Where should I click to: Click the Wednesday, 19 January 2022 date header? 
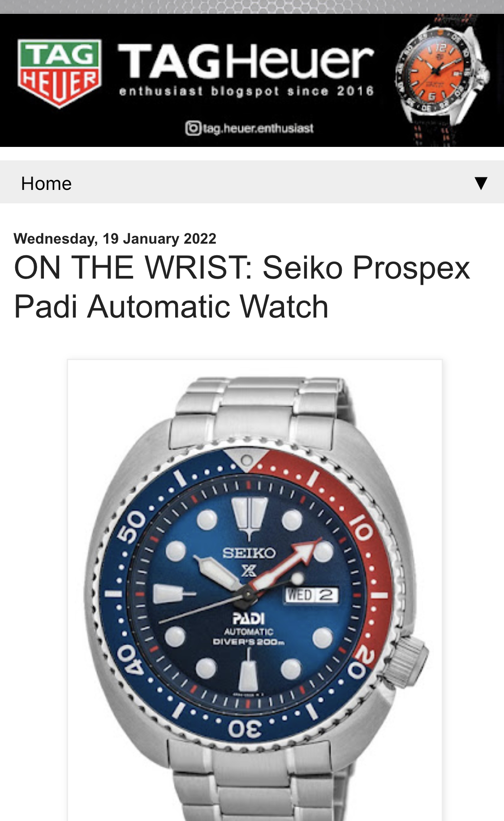tap(115, 239)
